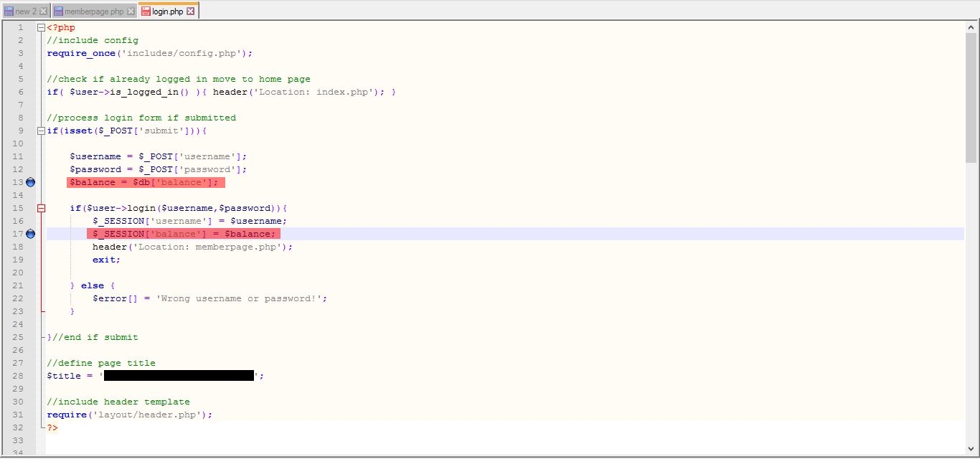Image resolution: width=980 pixels, height=459 pixels.
Task: Close the memberpage.php tab
Action: (131, 11)
